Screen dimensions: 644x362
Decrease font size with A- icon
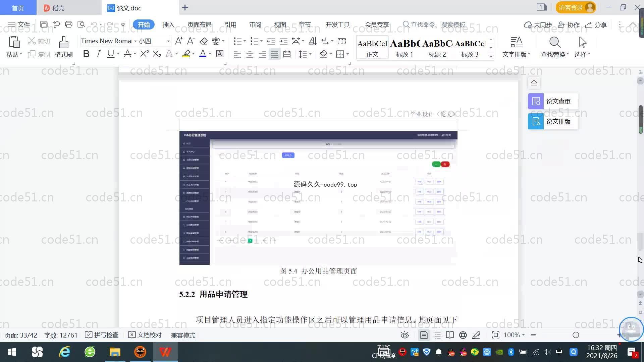(191, 41)
